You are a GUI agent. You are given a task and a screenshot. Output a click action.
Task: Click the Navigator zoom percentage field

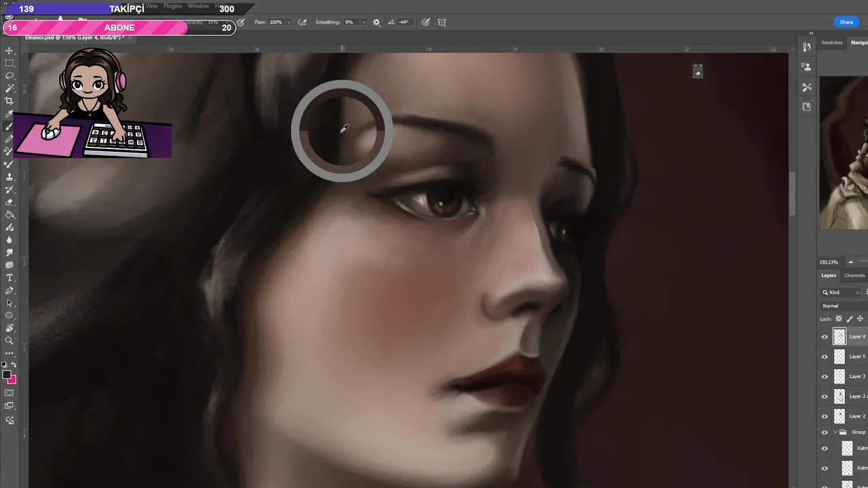829,262
